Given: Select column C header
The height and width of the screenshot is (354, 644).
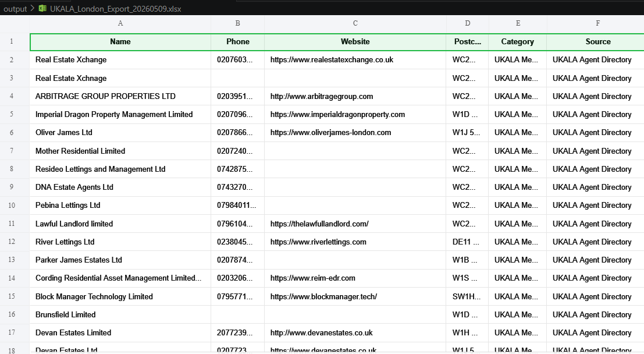Looking at the screenshot, I should [355, 23].
